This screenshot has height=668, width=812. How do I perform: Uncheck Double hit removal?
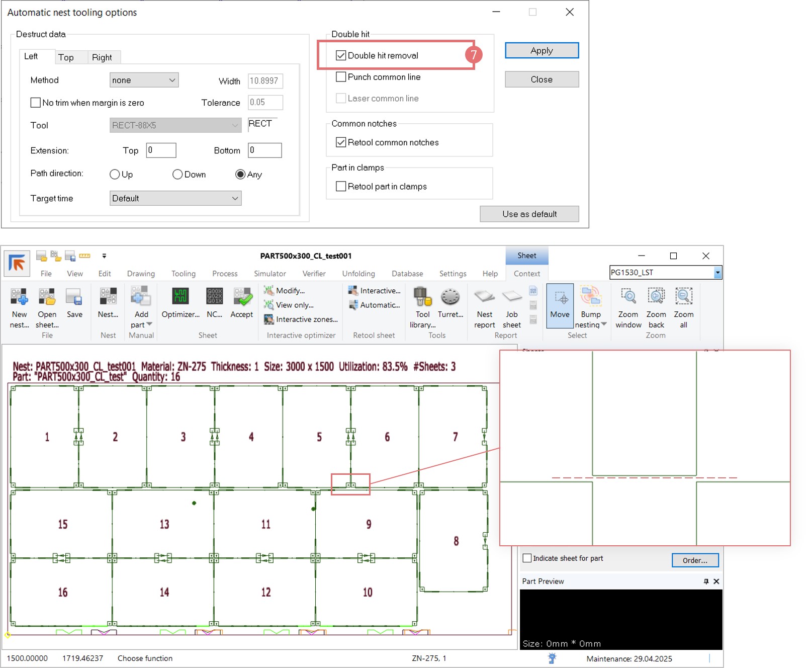(341, 55)
